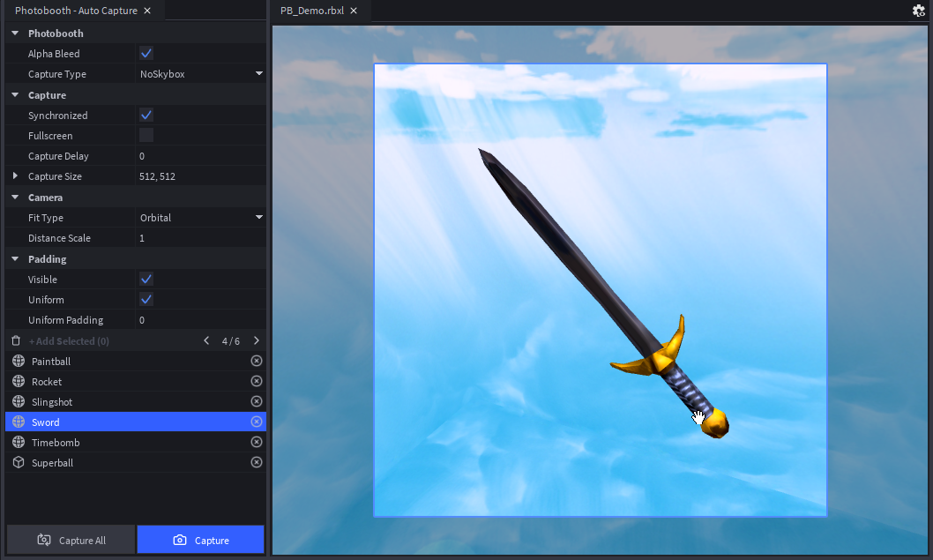
Task: Collapse the Capture section
Action: tap(16, 95)
